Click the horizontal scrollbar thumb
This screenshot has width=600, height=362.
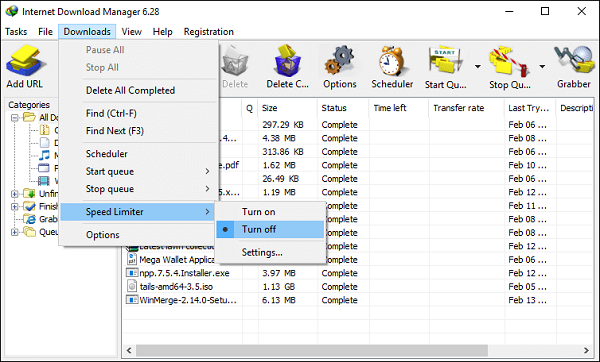coord(312,350)
